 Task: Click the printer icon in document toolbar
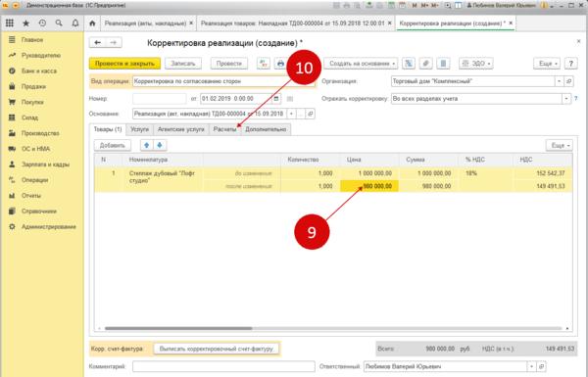pos(280,64)
